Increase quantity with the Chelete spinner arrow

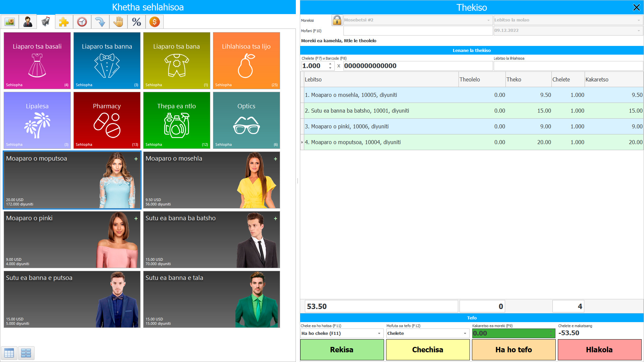click(x=330, y=64)
